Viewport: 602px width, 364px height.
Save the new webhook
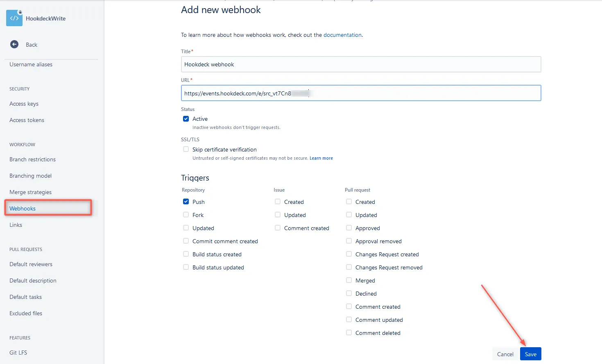530,354
